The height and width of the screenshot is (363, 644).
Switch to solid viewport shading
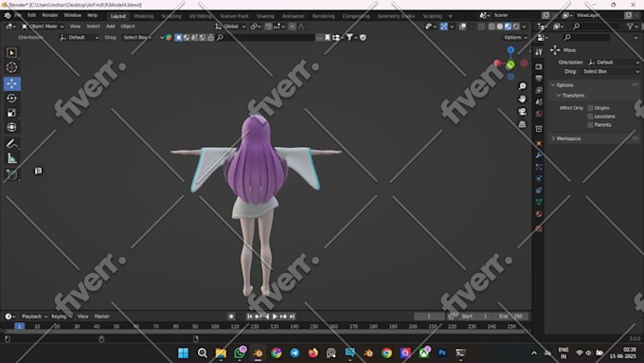coord(500,27)
